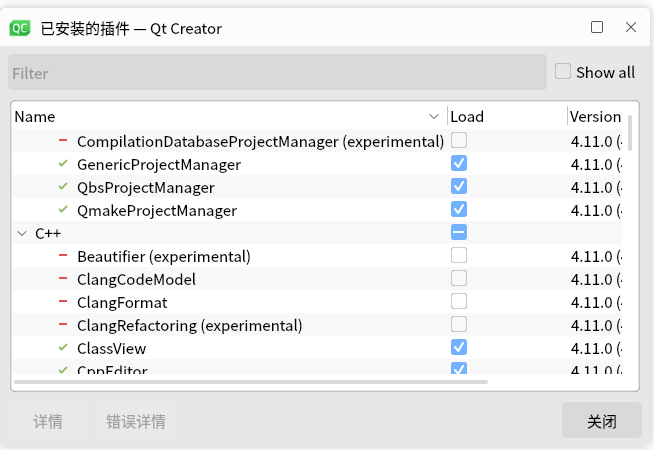Toggle the C++ group Load checkbox
Viewport: 654px width, 450px height.
click(x=459, y=232)
